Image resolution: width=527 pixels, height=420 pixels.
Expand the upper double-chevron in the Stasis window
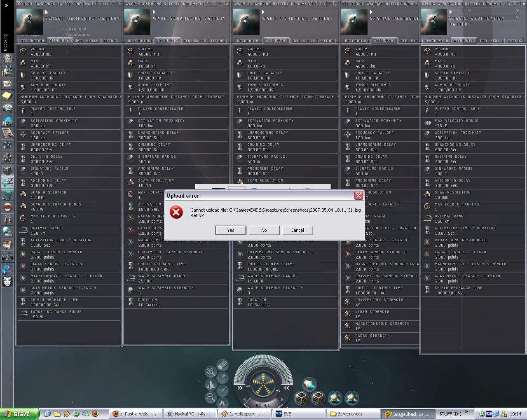coord(518,10)
